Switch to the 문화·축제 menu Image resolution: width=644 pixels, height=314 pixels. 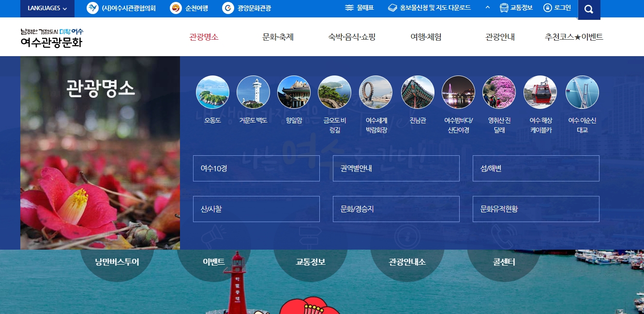point(277,37)
